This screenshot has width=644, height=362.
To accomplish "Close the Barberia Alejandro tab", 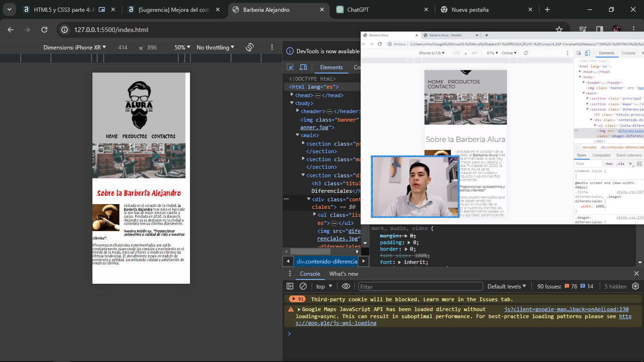I will coord(322,9).
